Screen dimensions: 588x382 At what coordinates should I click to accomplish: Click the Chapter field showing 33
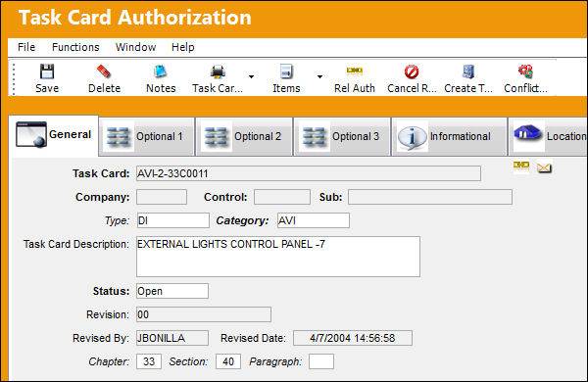pos(149,361)
